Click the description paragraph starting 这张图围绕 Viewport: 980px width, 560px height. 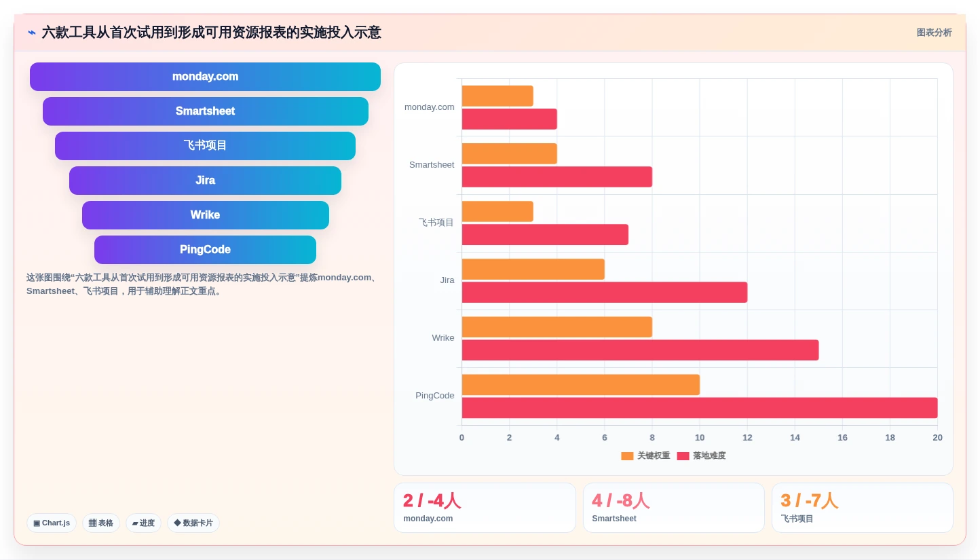click(202, 284)
